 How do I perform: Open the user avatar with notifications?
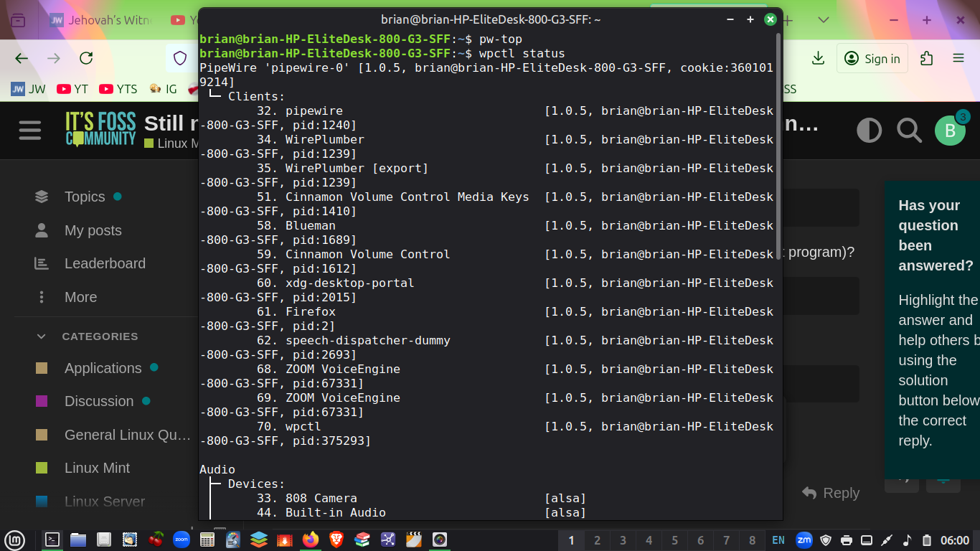click(x=951, y=131)
